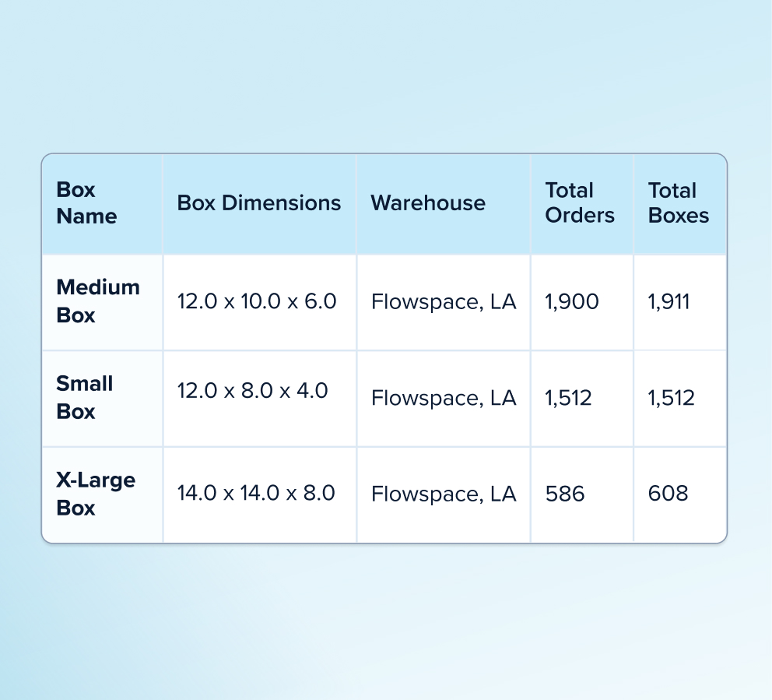Click the 12.0 x 10.0 x 6.0 dimensions cell

257,301
